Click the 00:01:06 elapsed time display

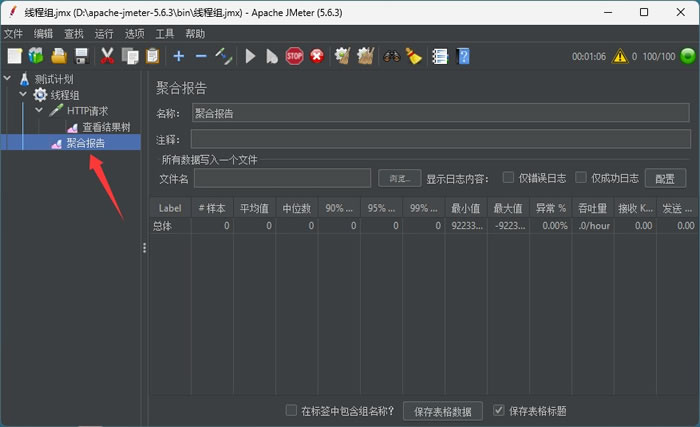(x=589, y=57)
